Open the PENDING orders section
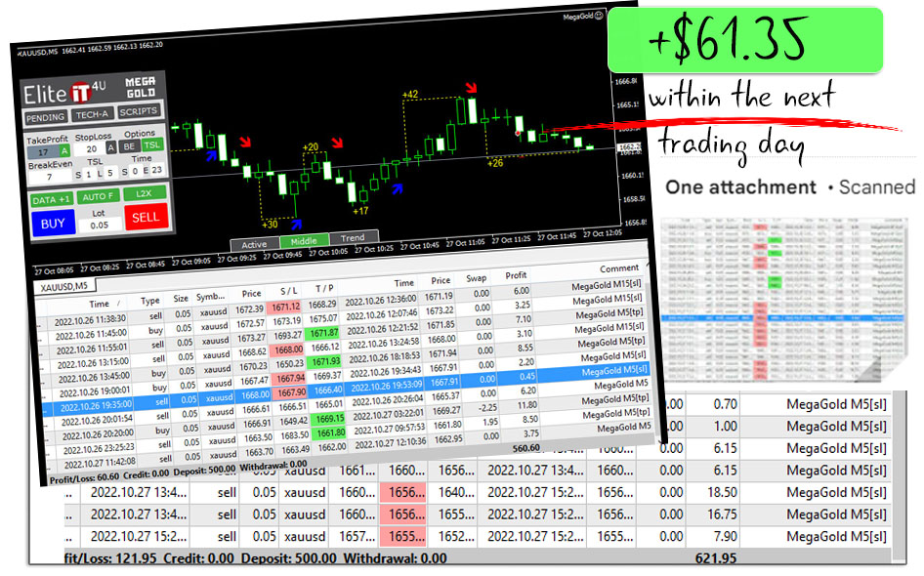 (x=45, y=116)
